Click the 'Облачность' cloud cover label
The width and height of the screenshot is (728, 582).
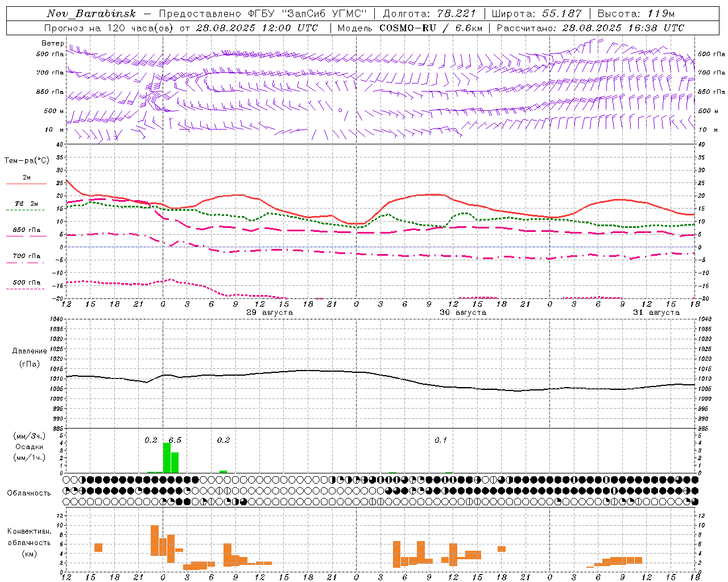click(29, 493)
